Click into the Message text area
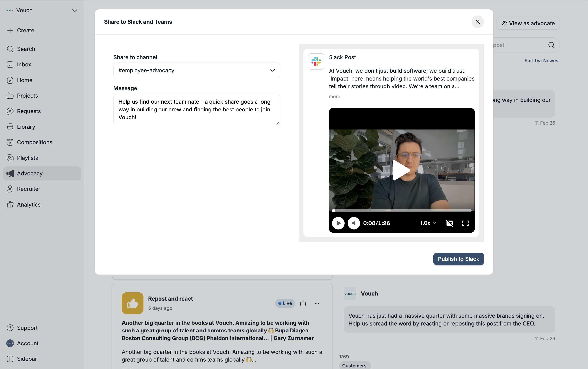The image size is (588, 369). (x=196, y=109)
